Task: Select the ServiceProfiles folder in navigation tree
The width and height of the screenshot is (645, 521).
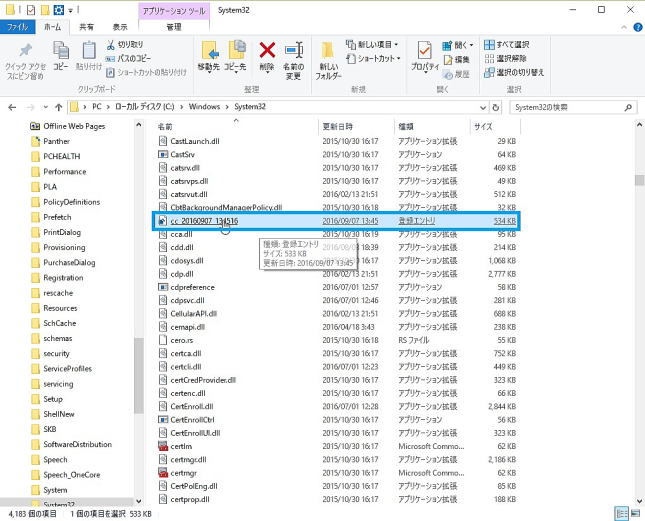Action: pyautogui.click(x=68, y=369)
